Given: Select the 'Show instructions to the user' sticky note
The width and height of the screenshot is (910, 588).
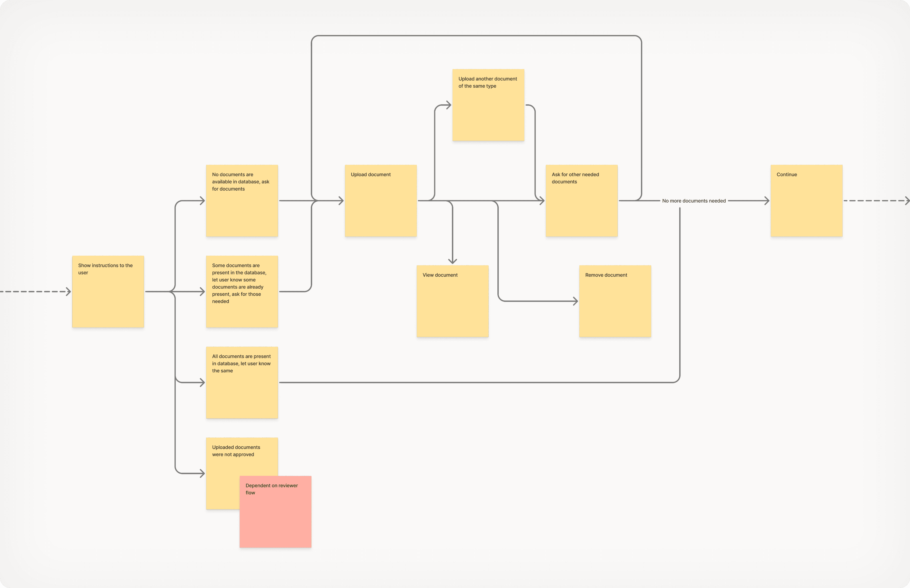Looking at the screenshot, I should (x=108, y=291).
